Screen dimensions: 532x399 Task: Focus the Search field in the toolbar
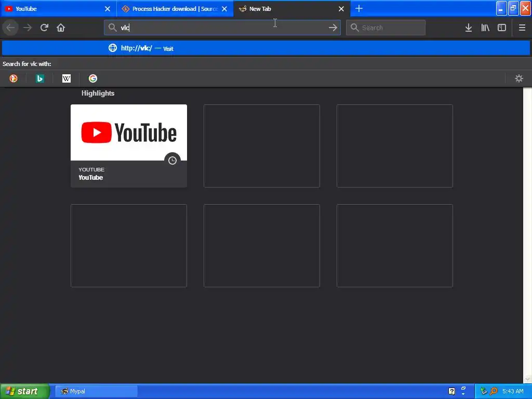click(x=385, y=28)
